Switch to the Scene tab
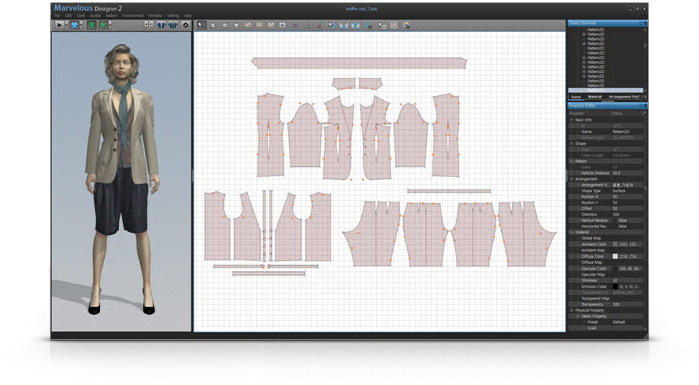The width and height of the screenshot is (699, 385). pos(576,97)
